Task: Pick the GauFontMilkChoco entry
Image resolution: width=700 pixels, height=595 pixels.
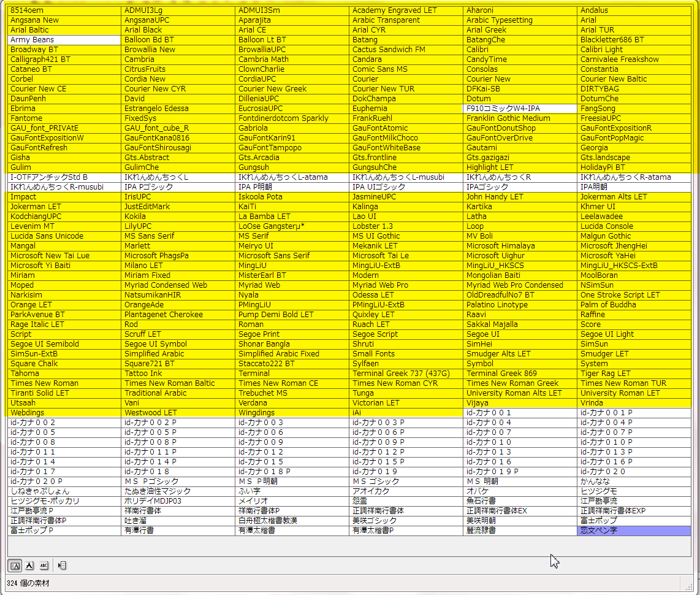Action: pyautogui.click(x=406, y=138)
